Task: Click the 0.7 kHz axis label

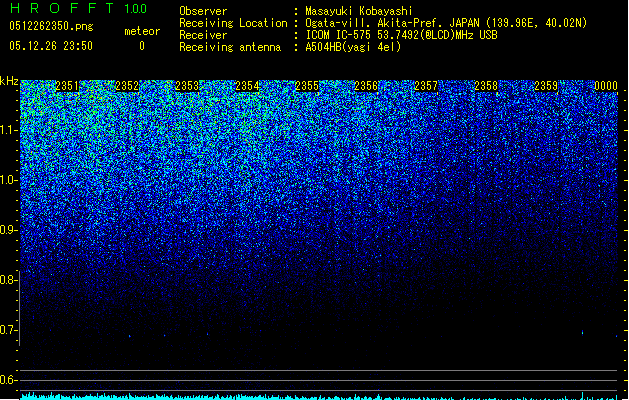Action: (x=8, y=330)
